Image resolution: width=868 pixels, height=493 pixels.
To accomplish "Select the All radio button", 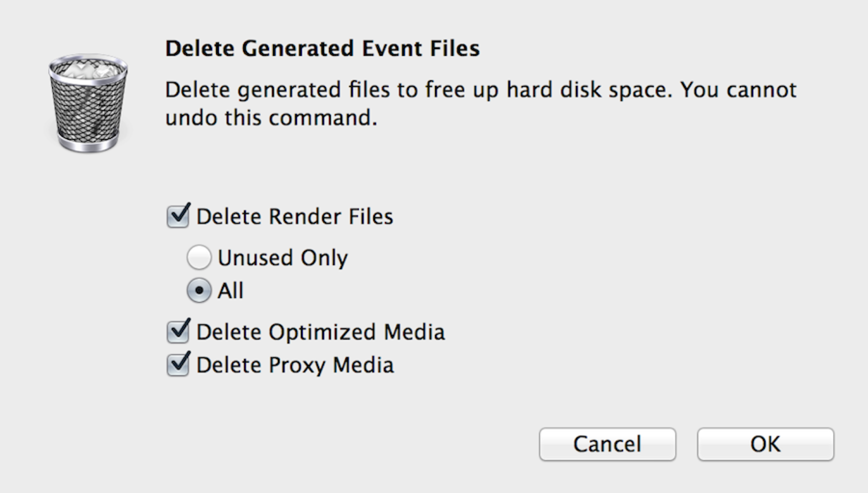I will coord(199,290).
